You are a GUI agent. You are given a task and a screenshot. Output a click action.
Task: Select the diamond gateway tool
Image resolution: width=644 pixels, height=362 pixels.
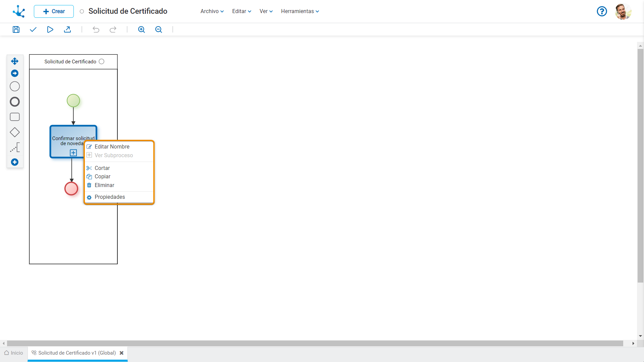15,132
